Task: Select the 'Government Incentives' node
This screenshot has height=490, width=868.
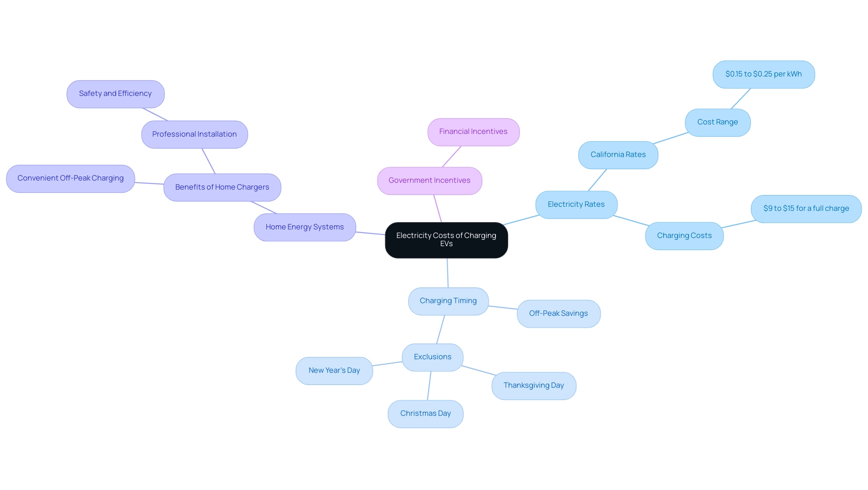Action: (429, 180)
